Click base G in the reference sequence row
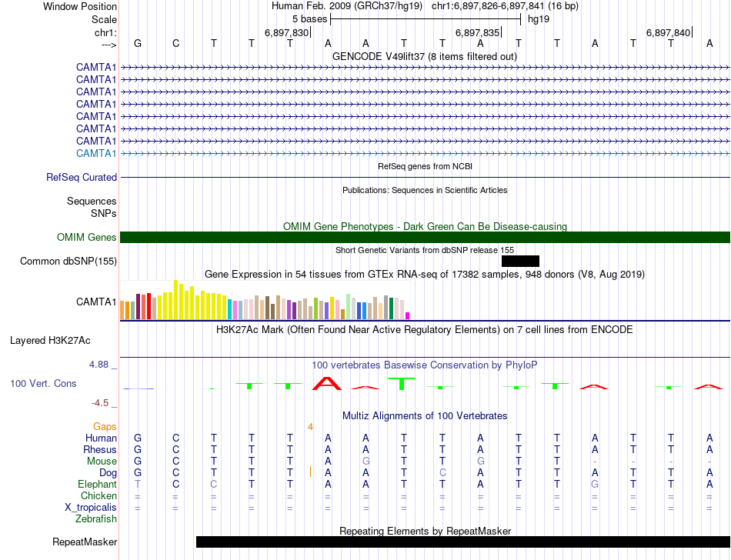 pyautogui.click(x=138, y=43)
